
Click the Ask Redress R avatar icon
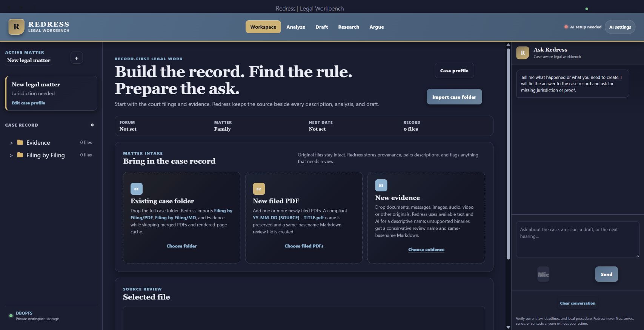tap(523, 53)
